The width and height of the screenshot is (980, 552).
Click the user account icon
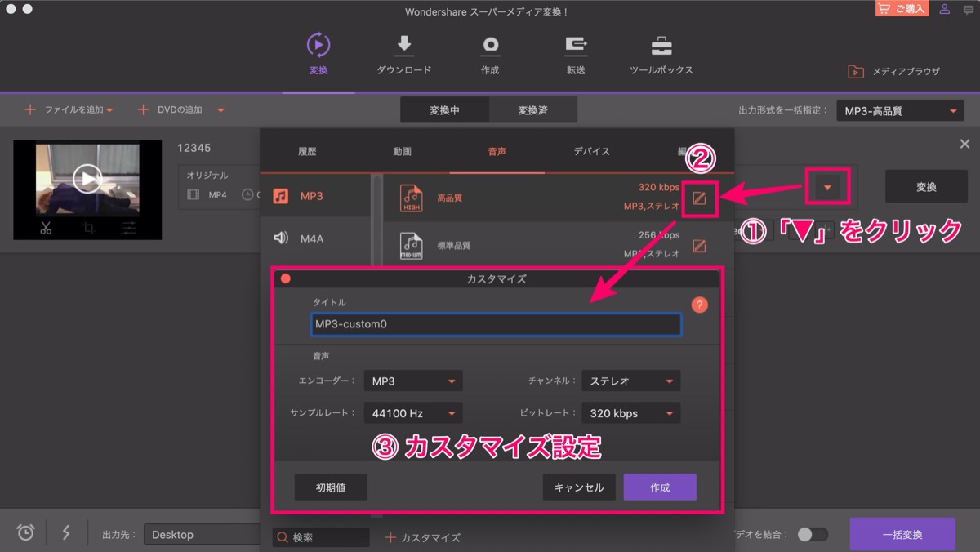pyautogui.click(x=945, y=9)
